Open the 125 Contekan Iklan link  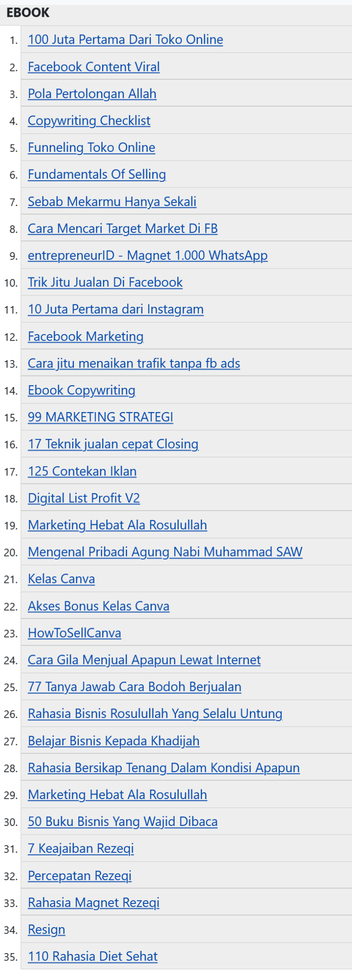point(82,471)
